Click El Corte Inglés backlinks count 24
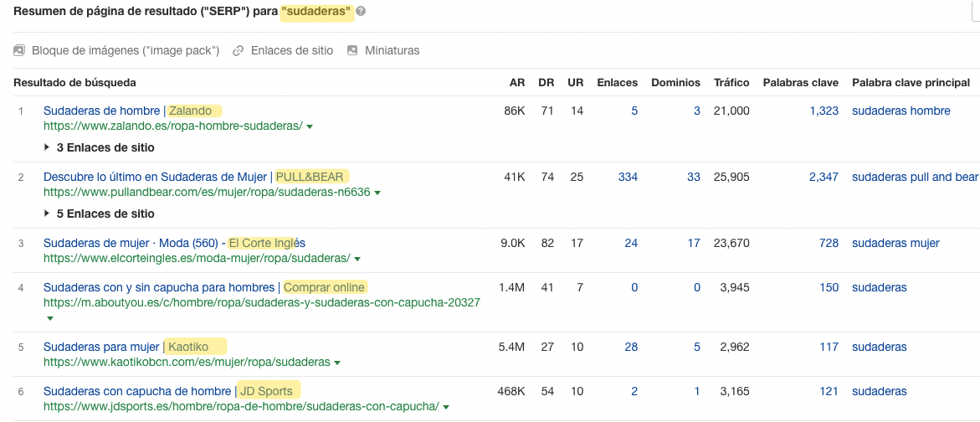Screen dimensions: 980x422 click(631, 243)
